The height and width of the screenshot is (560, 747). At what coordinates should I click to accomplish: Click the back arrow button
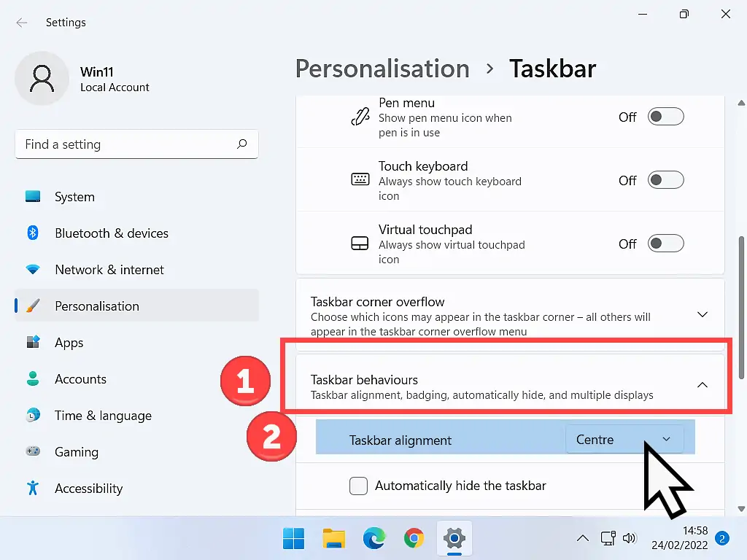22,23
